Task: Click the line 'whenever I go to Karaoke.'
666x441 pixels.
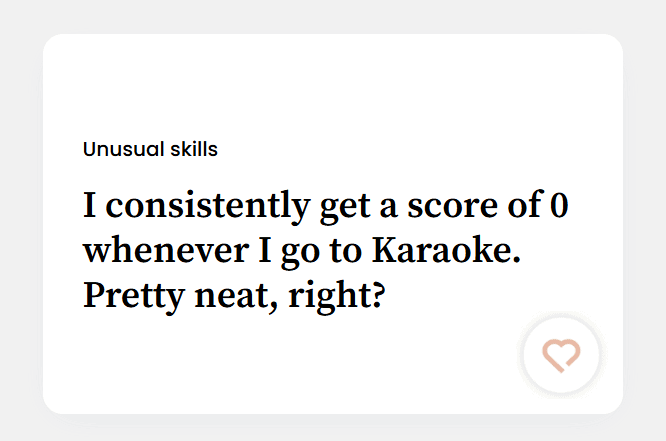Action: click(x=302, y=251)
